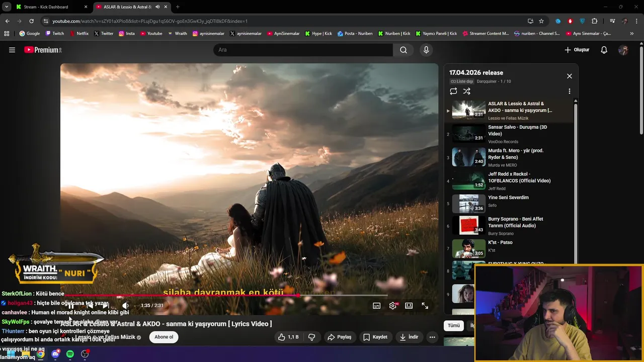Go to YouTube Premium home logo

(43, 50)
